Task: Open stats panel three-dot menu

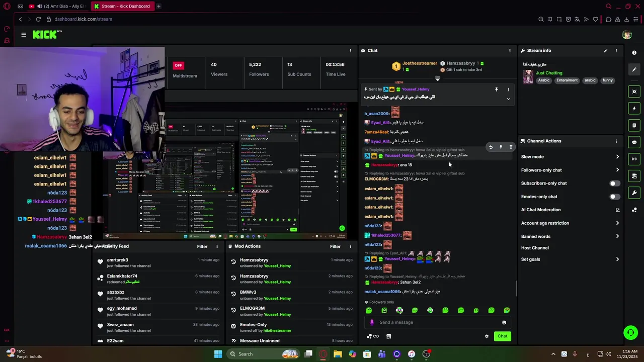Action: click(350, 51)
